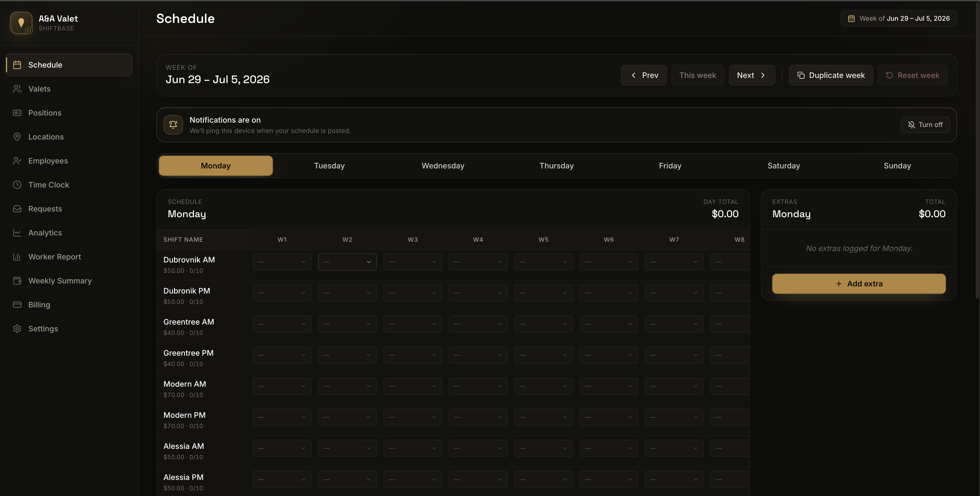Open Positions page in sidebar

point(69,113)
